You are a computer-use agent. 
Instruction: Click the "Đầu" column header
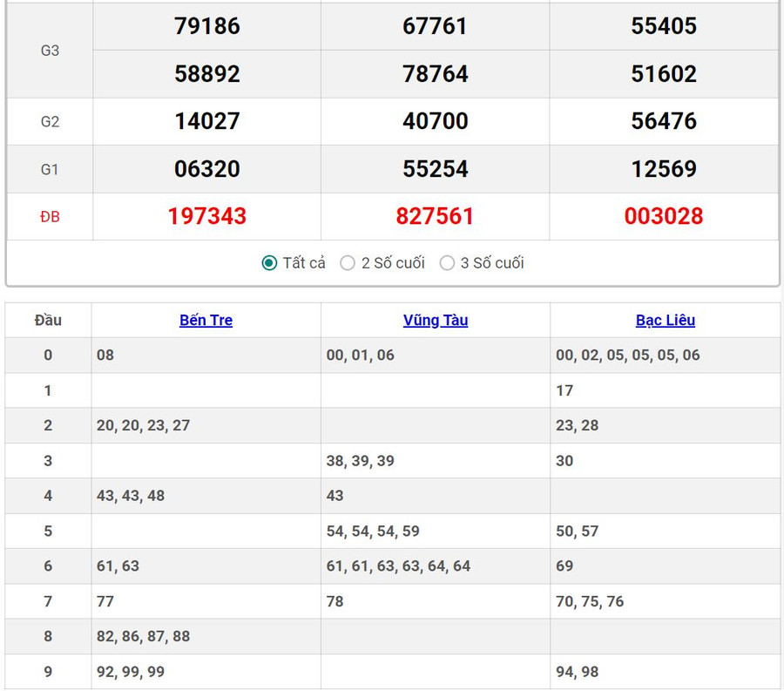tap(48, 320)
